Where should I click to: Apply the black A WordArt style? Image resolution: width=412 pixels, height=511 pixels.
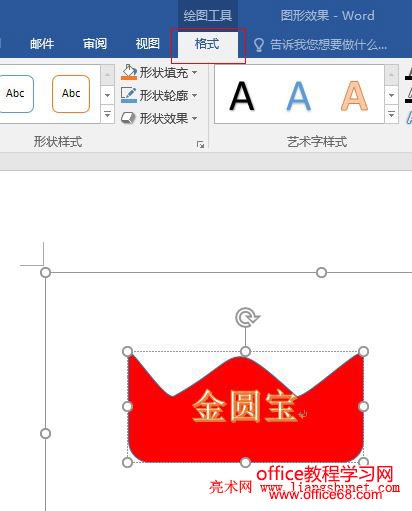coord(242,96)
